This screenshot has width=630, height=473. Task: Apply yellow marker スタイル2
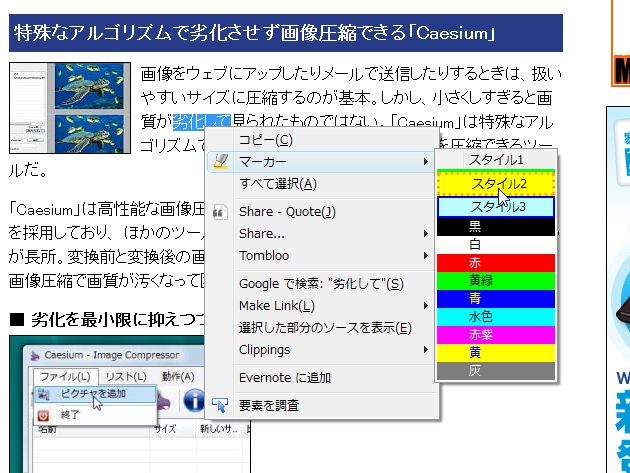click(496, 184)
